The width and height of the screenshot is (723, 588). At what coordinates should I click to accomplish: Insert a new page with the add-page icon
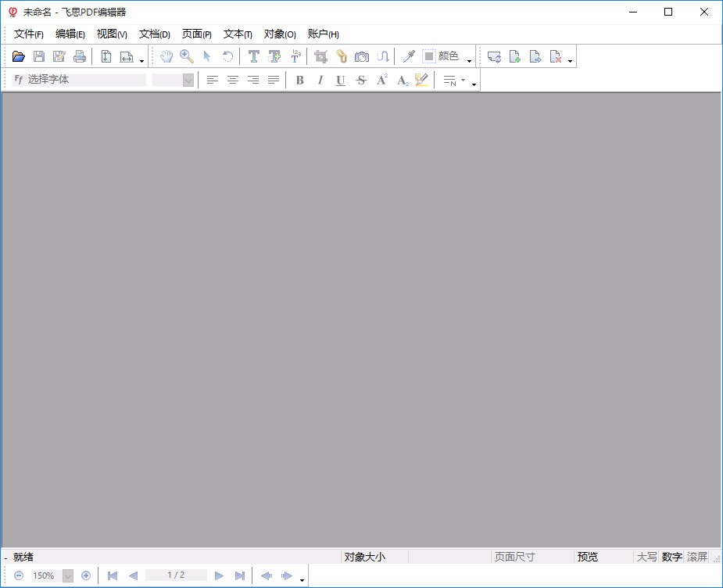[x=514, y=56]
